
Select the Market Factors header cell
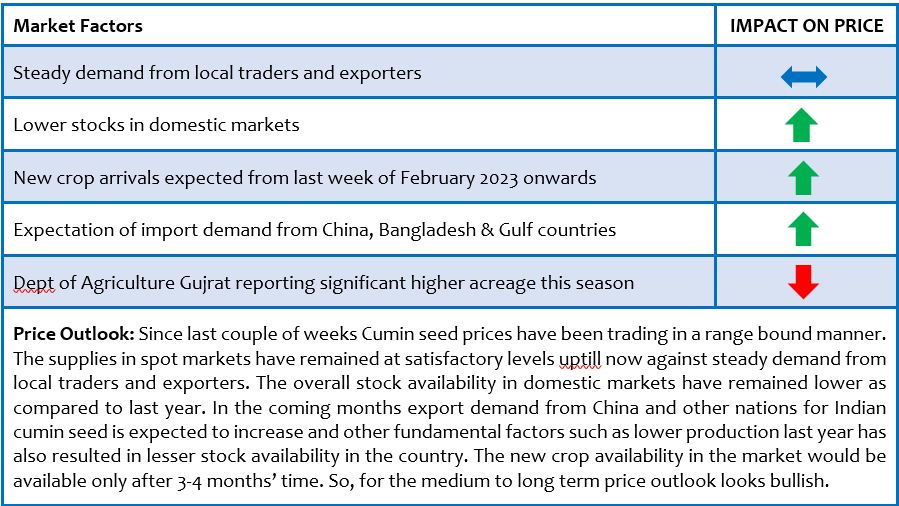click(359, 26)
